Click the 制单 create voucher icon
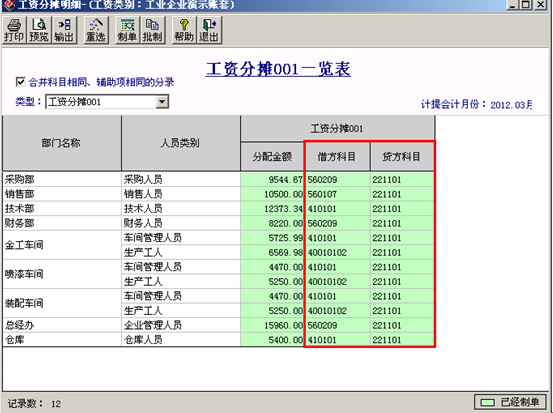The image size is (553, 413). coord(127,30)
